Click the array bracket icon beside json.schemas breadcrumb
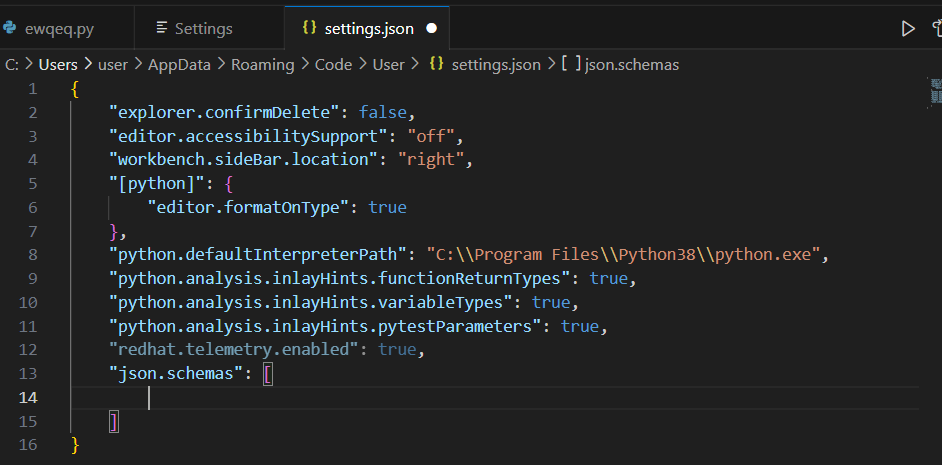This screenshot has height=465, width=942. point(571,64)
